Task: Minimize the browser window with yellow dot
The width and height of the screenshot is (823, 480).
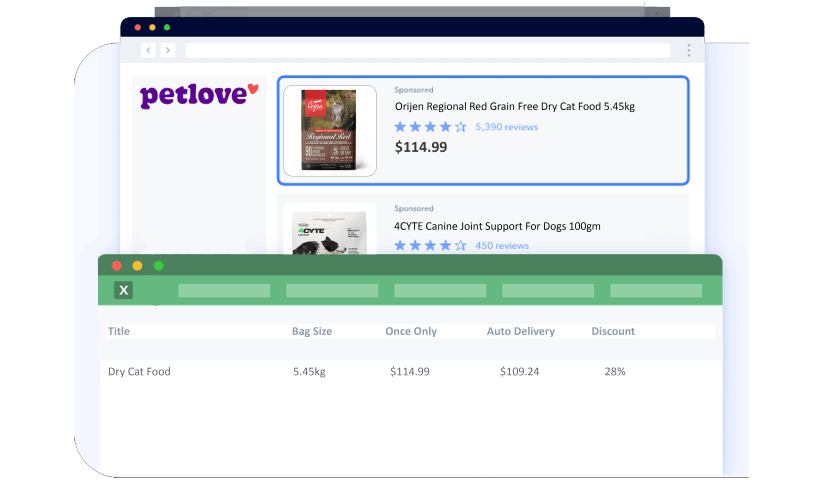Action: (152, 27)
